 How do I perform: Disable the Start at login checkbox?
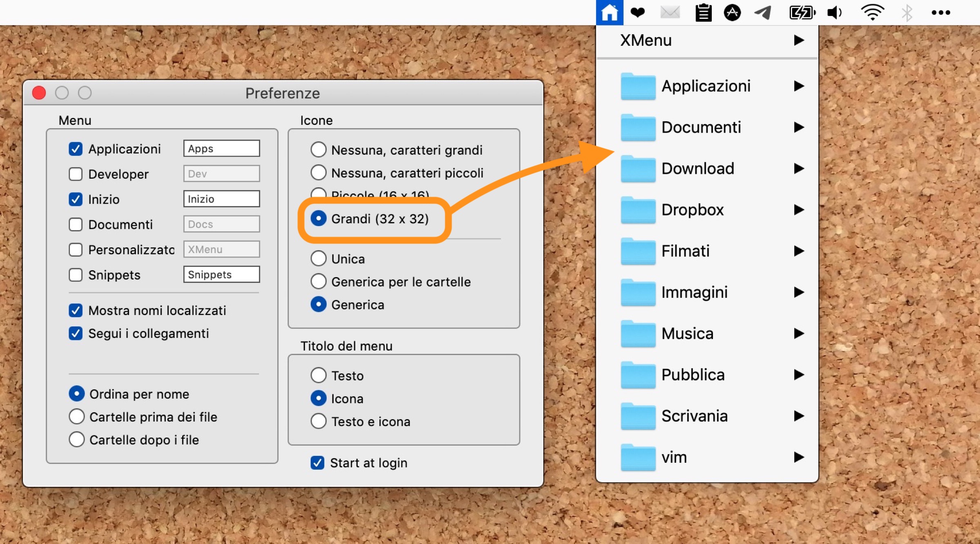click(x=317, y=463)
